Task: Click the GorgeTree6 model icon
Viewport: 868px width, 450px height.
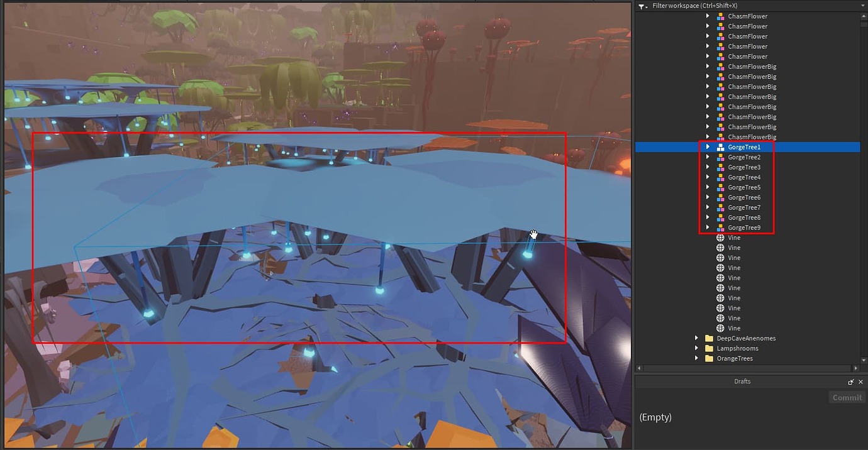Action: point(720,197)
